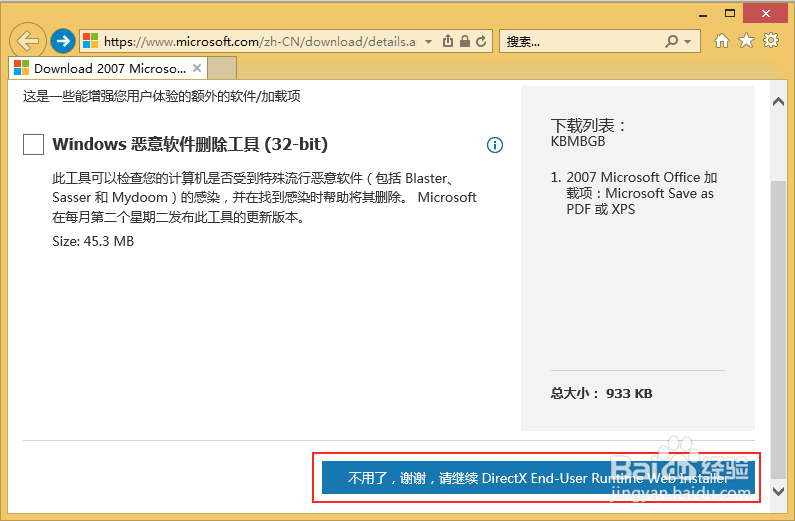Open the Home page icon
The image size is (795, 521).
(x=721, y=41)
